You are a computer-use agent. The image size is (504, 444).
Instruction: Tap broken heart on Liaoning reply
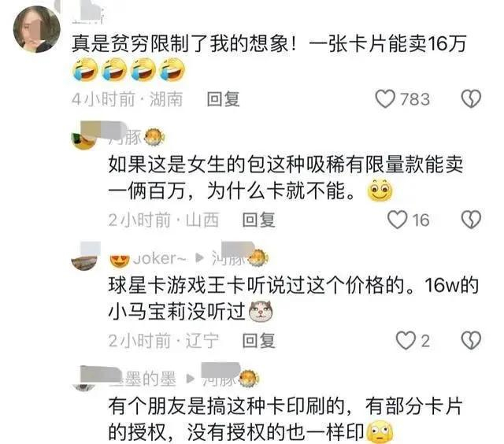tap(471, 341)
